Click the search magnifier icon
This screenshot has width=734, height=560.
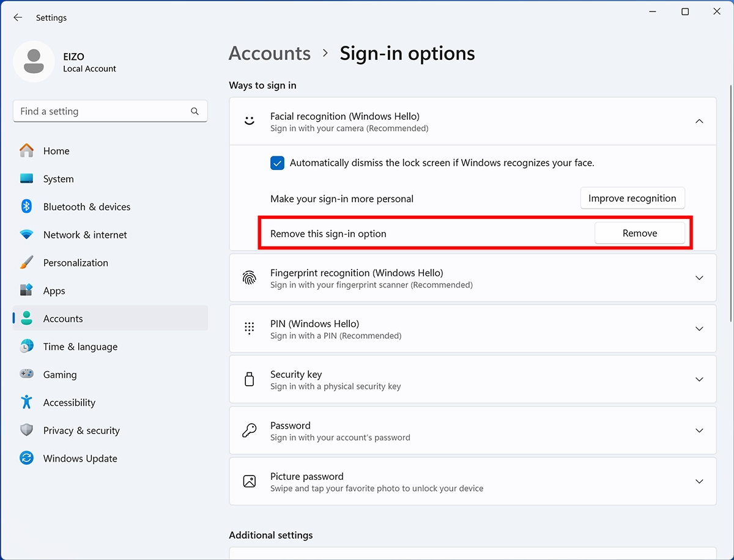click(195, 111)
